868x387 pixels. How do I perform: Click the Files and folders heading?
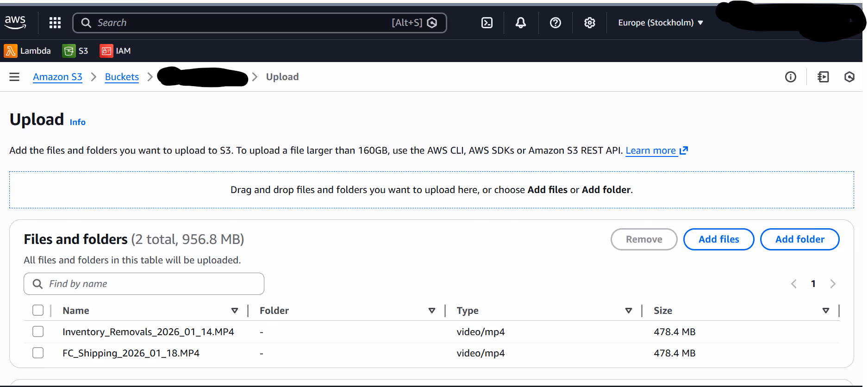click(x=76, y=239)
